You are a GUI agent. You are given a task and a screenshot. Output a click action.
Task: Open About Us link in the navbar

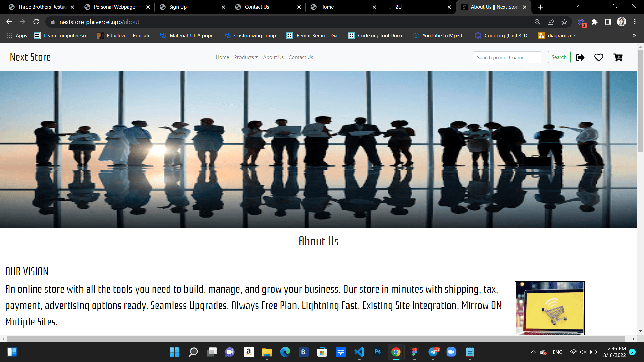(x=273, y=57)
